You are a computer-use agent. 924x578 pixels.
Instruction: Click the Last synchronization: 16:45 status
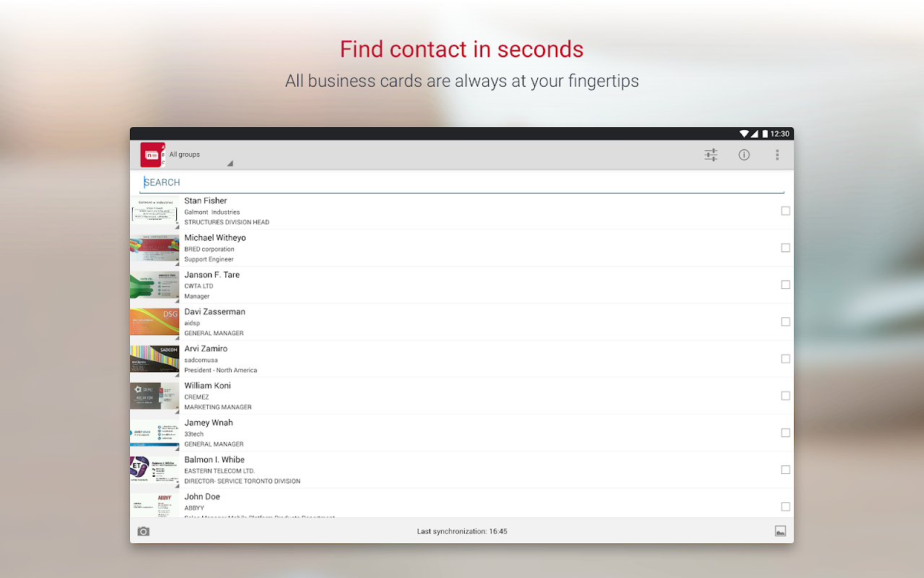[462, 532]
